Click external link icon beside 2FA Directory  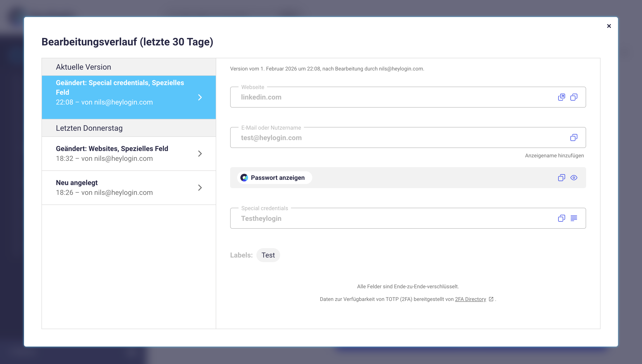[x=491, y=299]
